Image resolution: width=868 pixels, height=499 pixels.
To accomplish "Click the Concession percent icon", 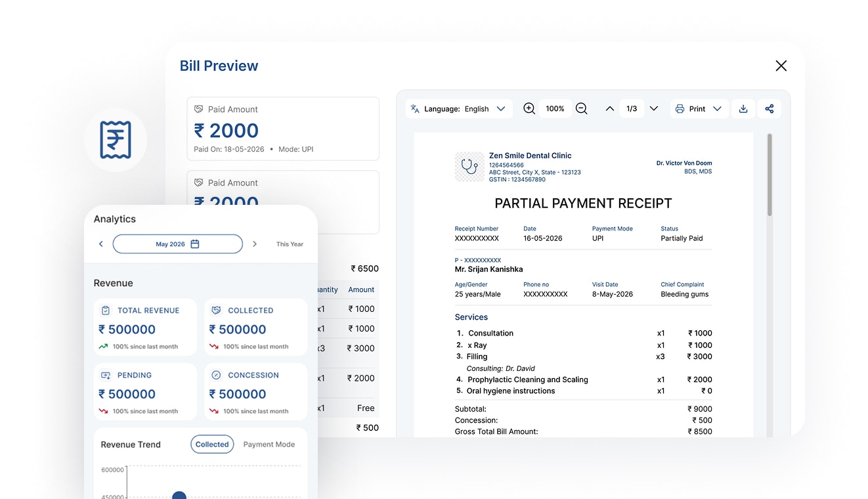I will tap(216, 376).
